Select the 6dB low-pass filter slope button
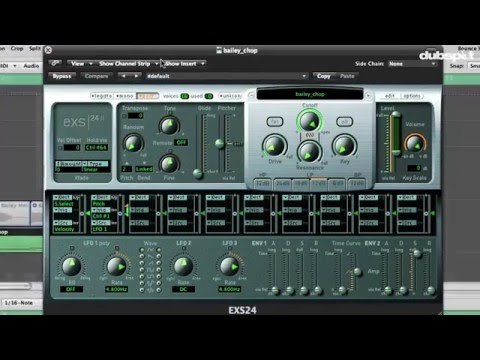The height and width of the screenshot is (360, 480). click(337, 183)
